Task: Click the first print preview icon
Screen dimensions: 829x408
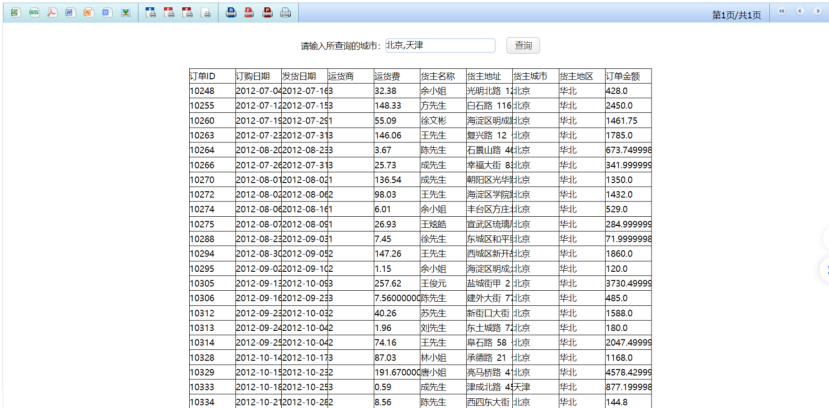Action: [150, 13]
